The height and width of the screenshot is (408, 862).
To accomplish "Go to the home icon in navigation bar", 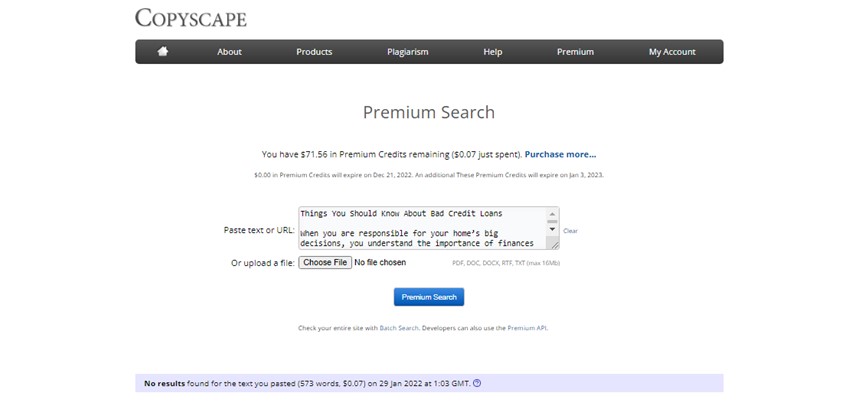I will (163, 52).
